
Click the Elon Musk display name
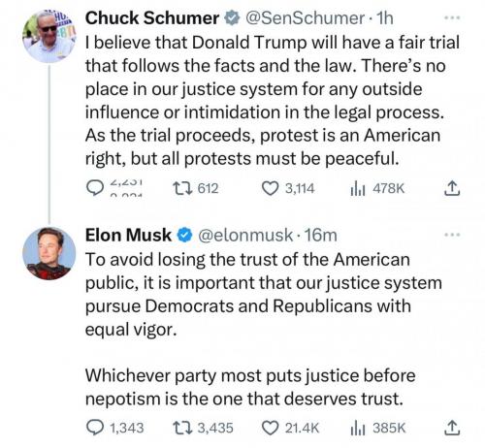pyautogui.click(x=128, y=235)
